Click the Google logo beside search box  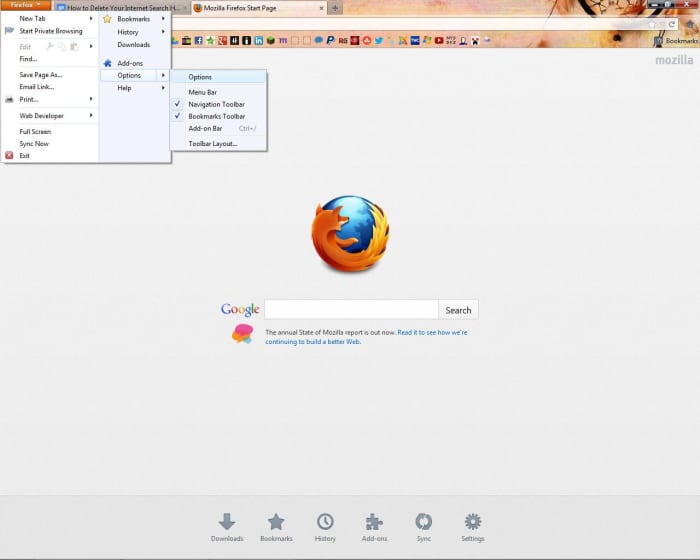coord(240,309)
